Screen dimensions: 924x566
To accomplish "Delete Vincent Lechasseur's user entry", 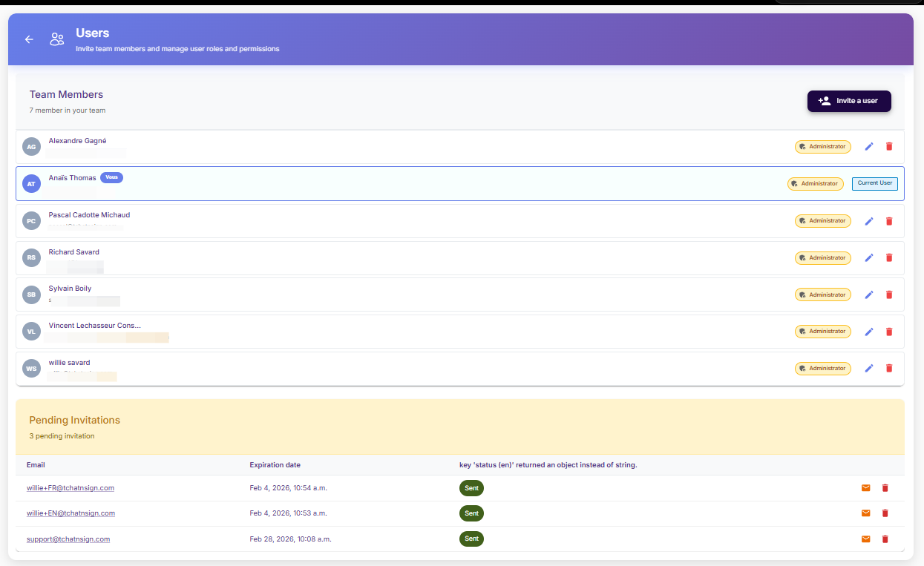I will [x=889, y=332].
